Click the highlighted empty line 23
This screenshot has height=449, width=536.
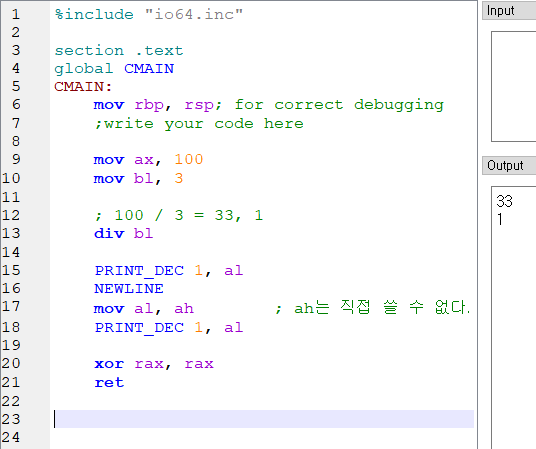(264, 419)
